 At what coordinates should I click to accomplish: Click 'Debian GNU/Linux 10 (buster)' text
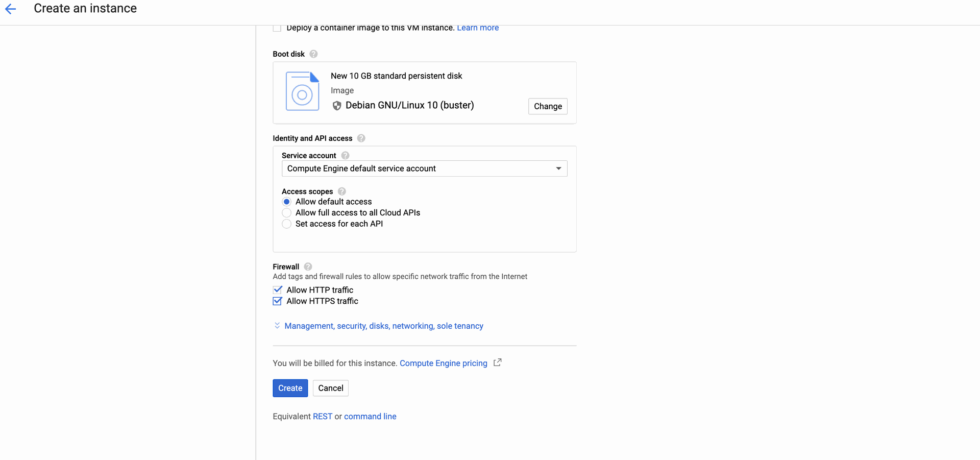(410, 105)
